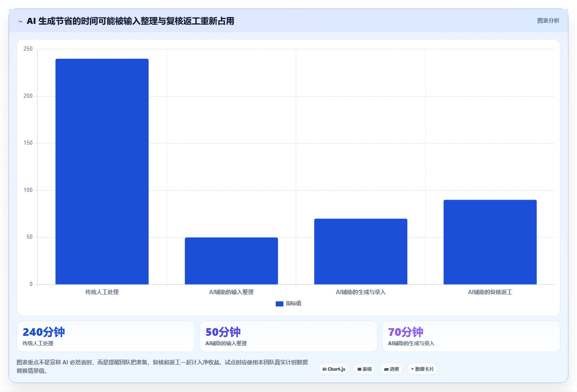577x392 pixels.
Task: Click the 表格 tag pill
Action: pos(365,369)
